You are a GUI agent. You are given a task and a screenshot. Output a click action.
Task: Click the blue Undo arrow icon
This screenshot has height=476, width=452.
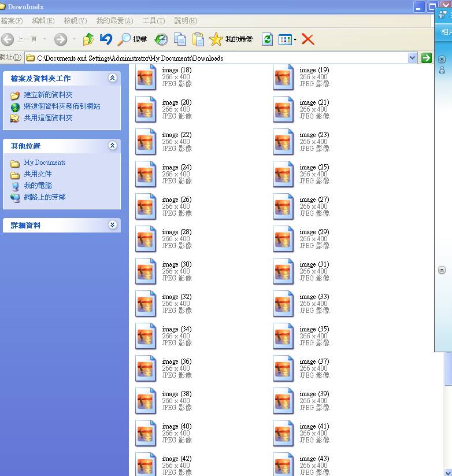click(x=106, y=39)
